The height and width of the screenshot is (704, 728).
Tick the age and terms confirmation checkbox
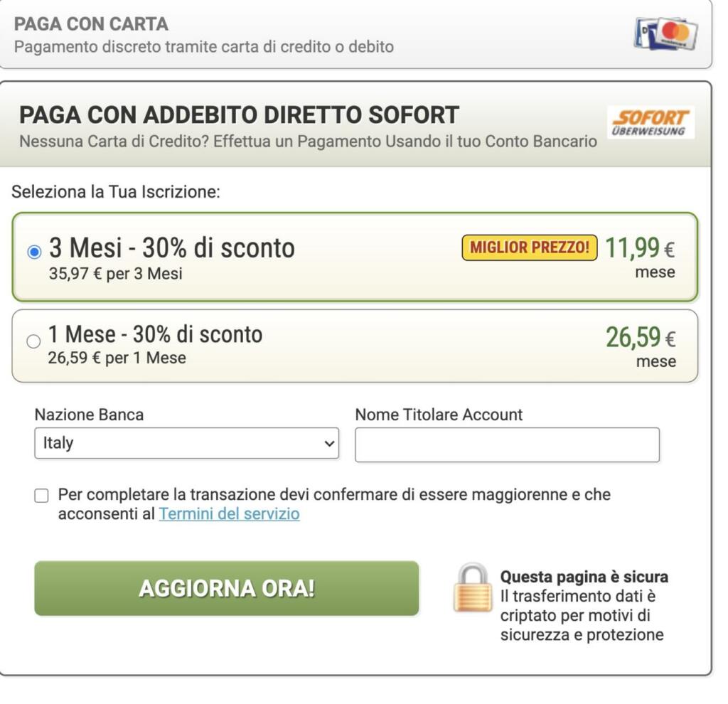[42, 496]
